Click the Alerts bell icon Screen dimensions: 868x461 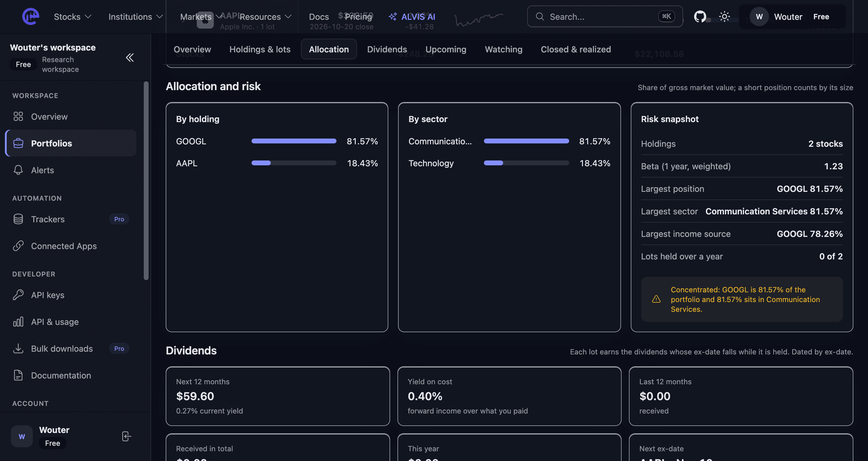(18, 170)
